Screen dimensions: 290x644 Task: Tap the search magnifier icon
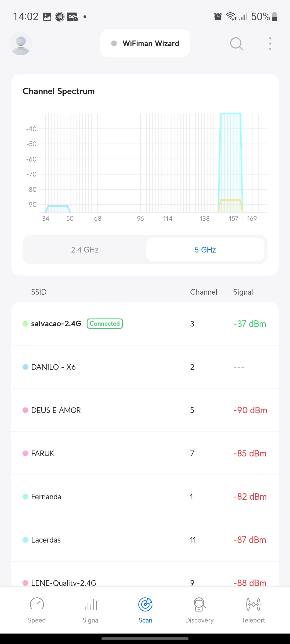coord(236,43)
